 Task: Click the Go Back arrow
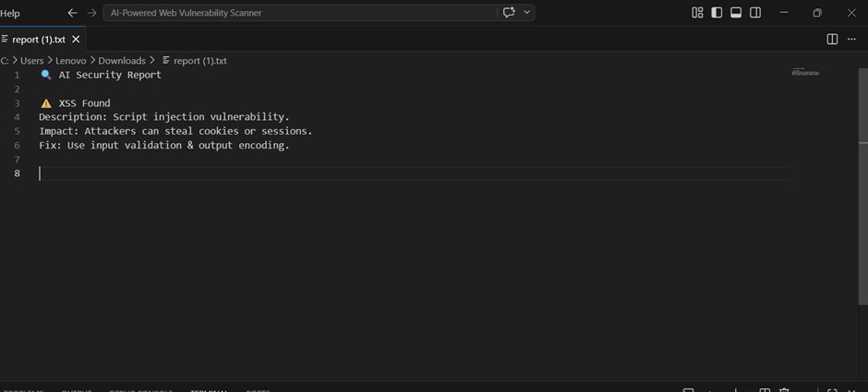pos(73,13)
